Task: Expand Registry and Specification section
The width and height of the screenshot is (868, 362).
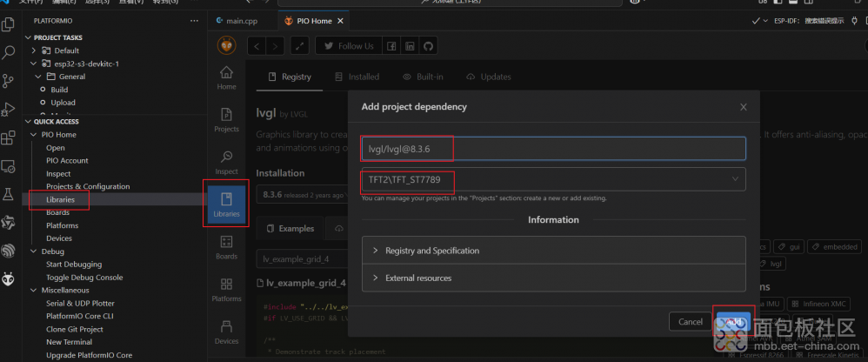Action: (x=553, y=251)
